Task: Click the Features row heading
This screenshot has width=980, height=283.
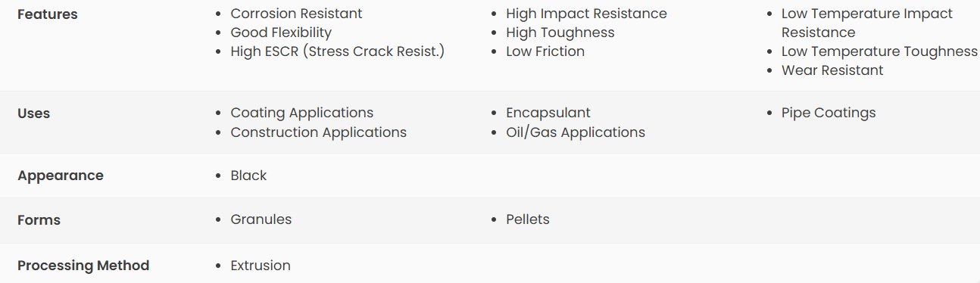Action: (48, 14)
